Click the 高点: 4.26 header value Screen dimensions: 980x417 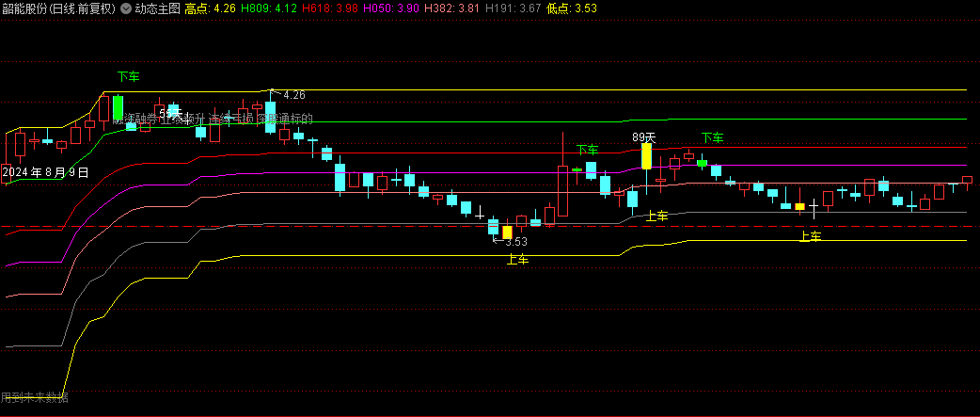[210, 8]
